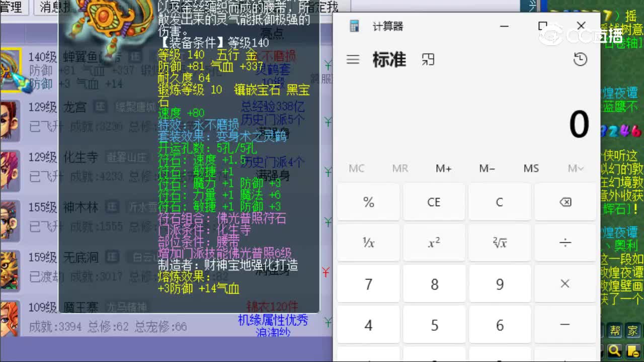Click the C clear button
Image resolution: width=644 pixels, height=362 pixels.
coord(500,202)
